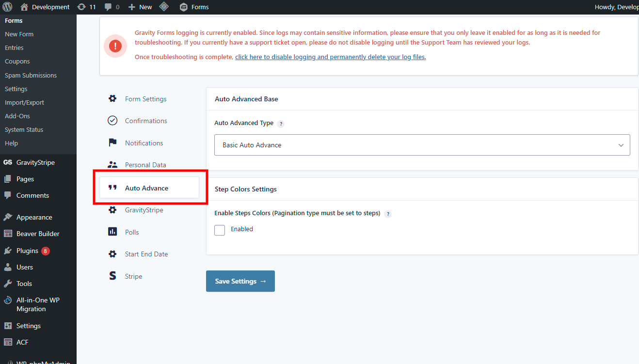Click the Save Settings button

point(240,281)
